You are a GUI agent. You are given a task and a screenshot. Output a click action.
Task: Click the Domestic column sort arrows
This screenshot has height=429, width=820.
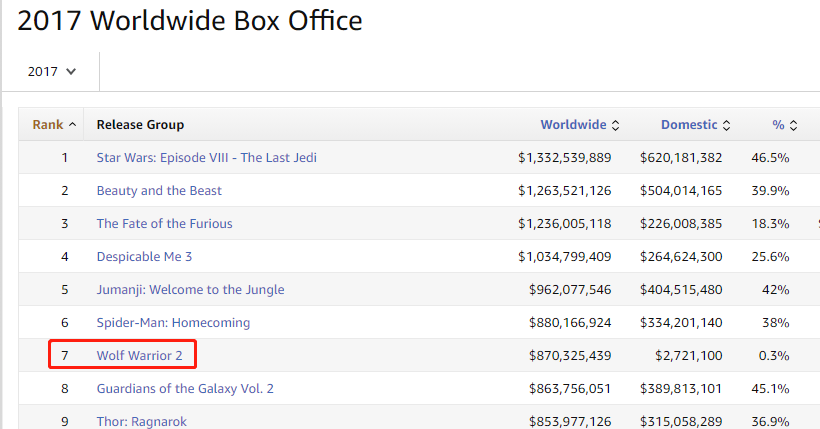726,125
